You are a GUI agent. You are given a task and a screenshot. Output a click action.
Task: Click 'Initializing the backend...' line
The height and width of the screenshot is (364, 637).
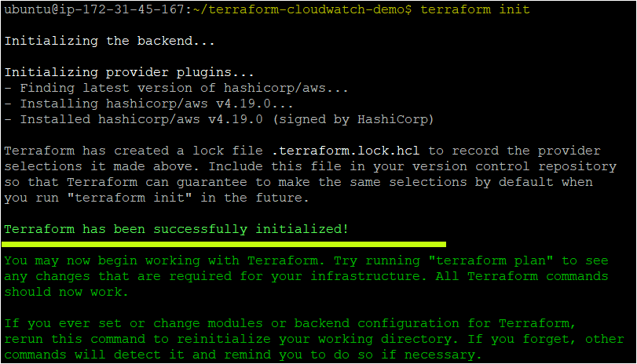[109, 41]
